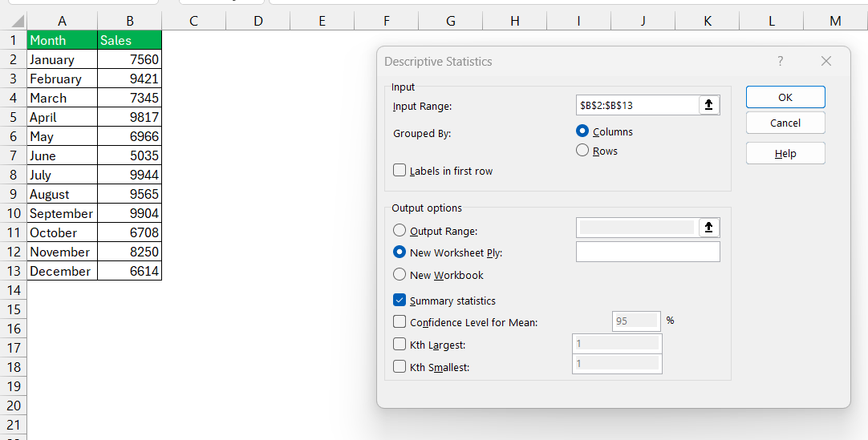Select the October cell
The image size is (868, 440).
coord(62,232)
